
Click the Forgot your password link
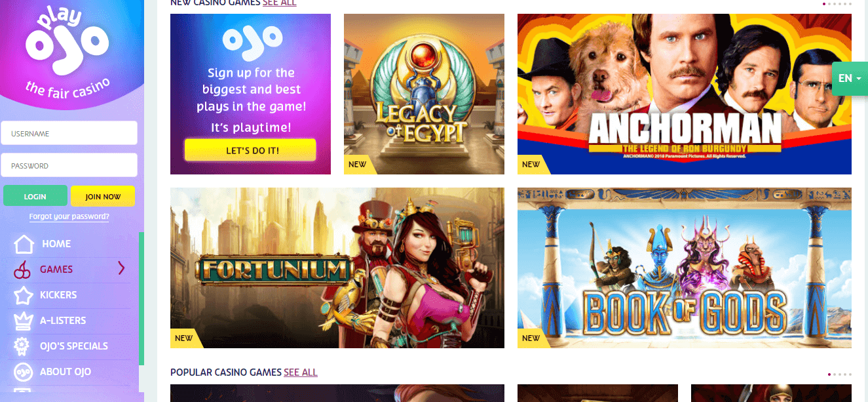69,216
